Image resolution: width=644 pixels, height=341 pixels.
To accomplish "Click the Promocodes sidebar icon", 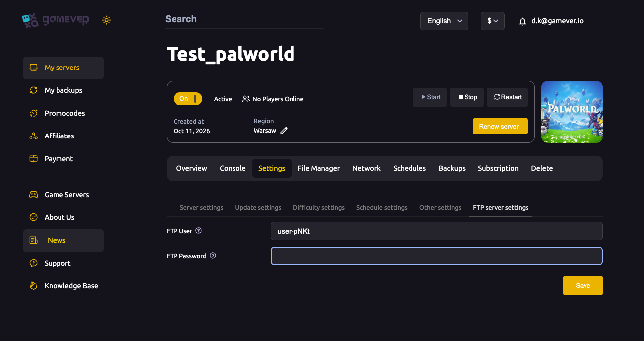I will pyautogui.click(x=34, y=113).
